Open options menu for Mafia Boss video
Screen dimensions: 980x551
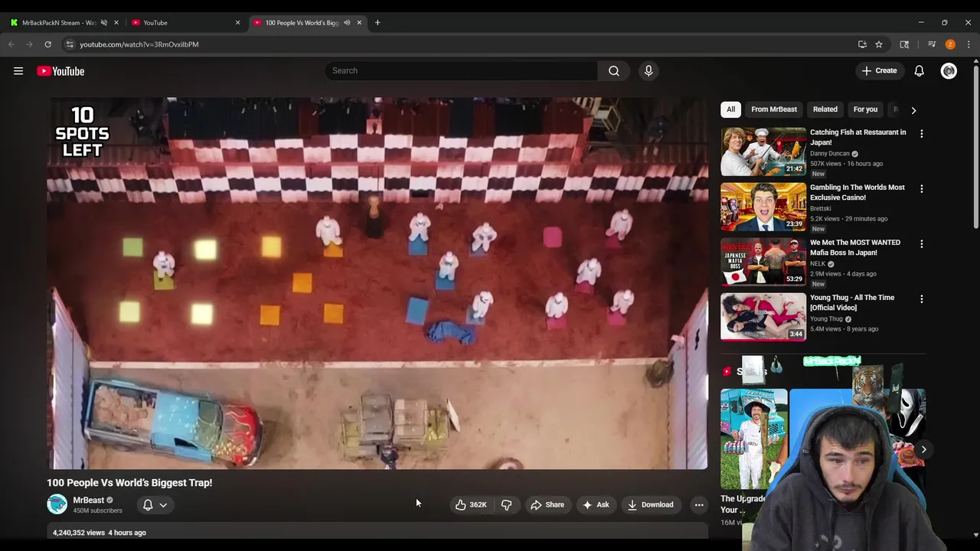click(921, 243)
